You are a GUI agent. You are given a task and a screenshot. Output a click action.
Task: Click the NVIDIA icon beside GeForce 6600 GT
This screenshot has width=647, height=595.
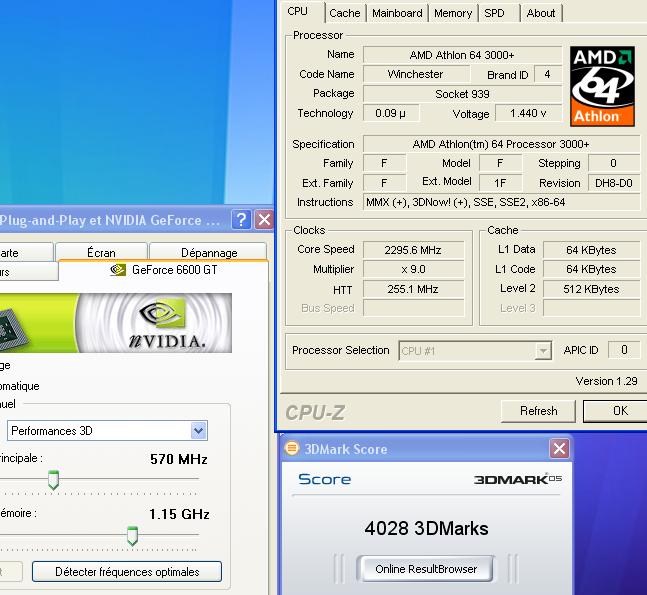(118, 270)
